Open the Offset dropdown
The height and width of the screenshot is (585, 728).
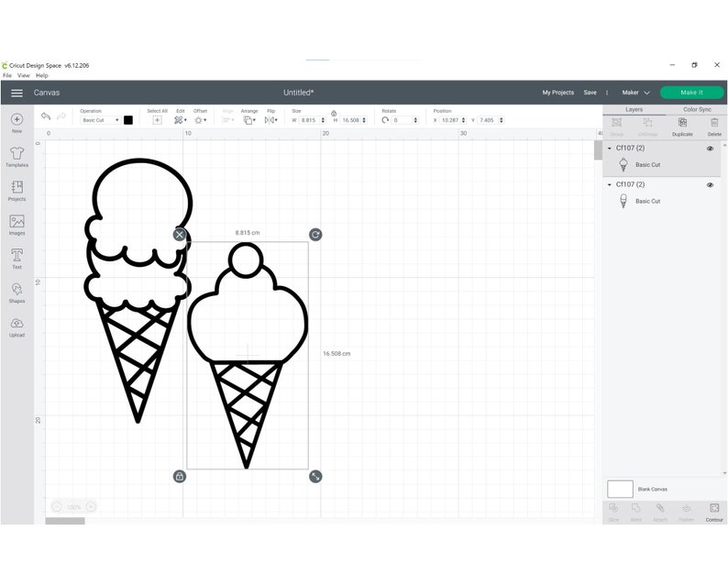pyautogui.click(x=200, y=120)
